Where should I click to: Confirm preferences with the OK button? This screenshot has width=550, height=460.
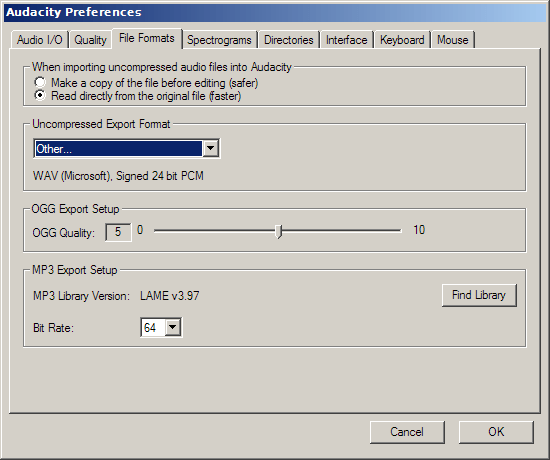(496, 432)
